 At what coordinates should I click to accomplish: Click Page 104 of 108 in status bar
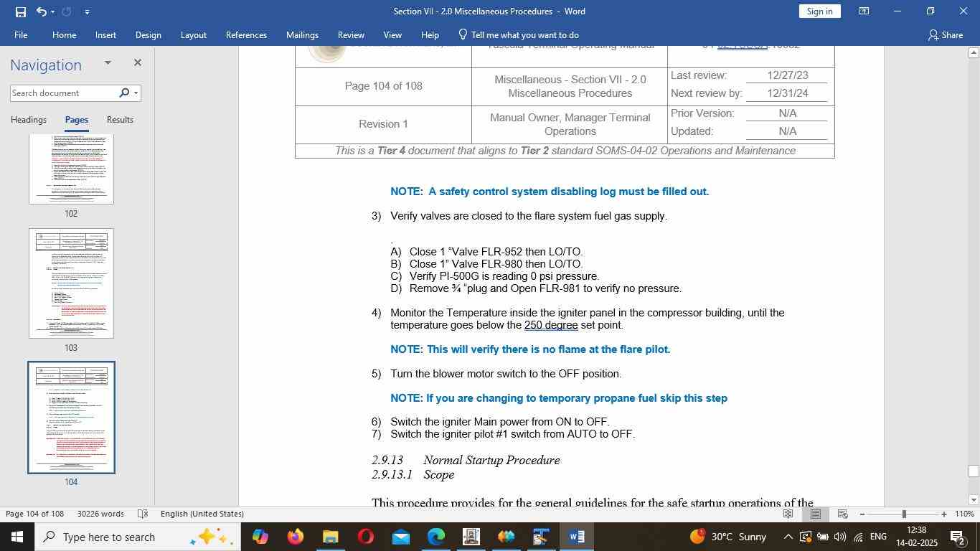[35, 514]
